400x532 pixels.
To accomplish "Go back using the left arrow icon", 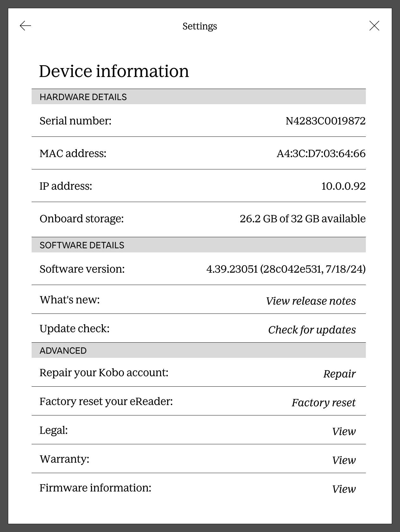I will [x=25, y=26].
